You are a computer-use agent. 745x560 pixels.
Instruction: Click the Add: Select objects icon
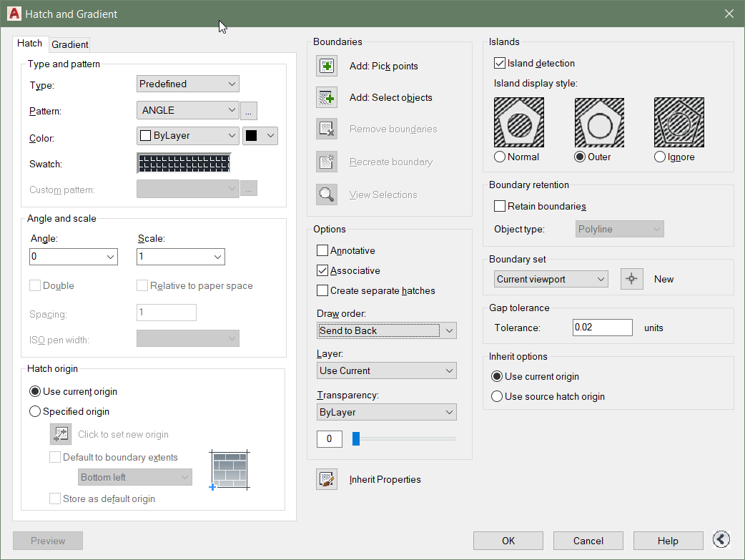[327, 97]
